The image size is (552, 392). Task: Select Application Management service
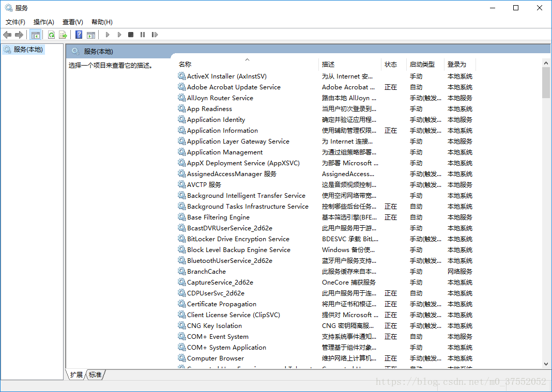225,152
